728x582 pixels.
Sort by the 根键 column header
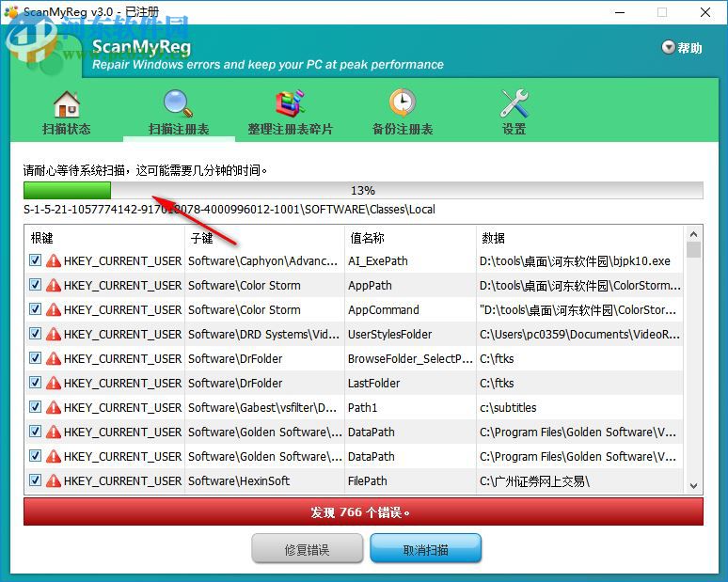pyautogui.click(x=105, y=238)
